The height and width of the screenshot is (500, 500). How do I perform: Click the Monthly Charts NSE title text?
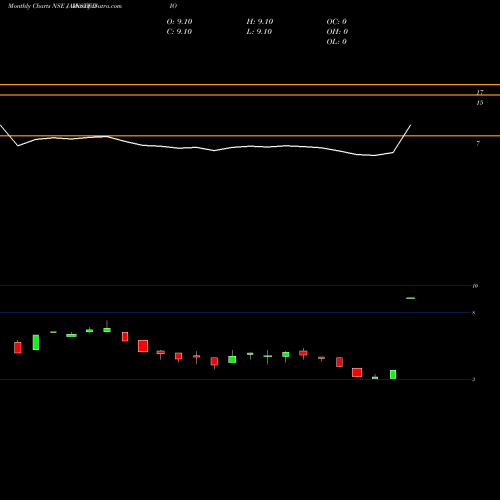pyautogui.click(x=36, y=6)
